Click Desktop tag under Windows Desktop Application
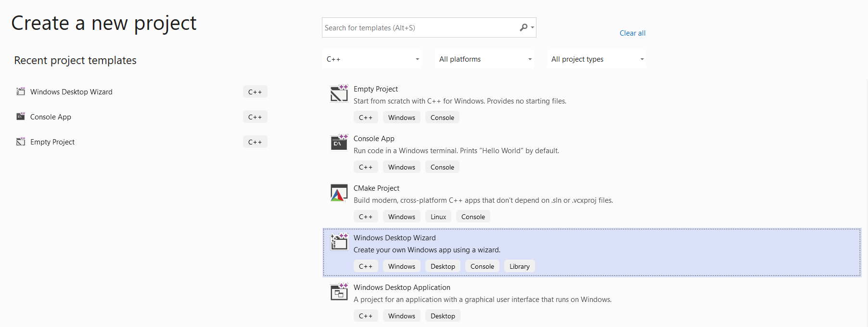The image size is (868, 327). click(443, 316)
